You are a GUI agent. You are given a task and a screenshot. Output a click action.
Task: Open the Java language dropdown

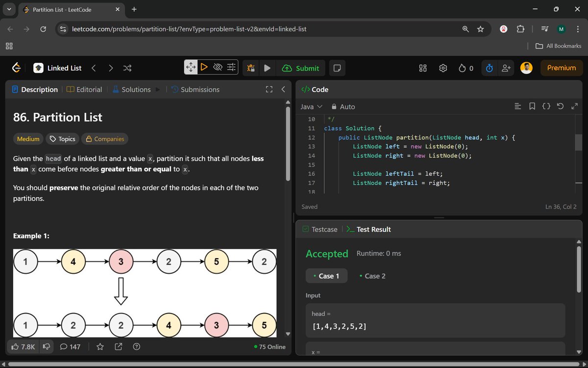(311, 106)
